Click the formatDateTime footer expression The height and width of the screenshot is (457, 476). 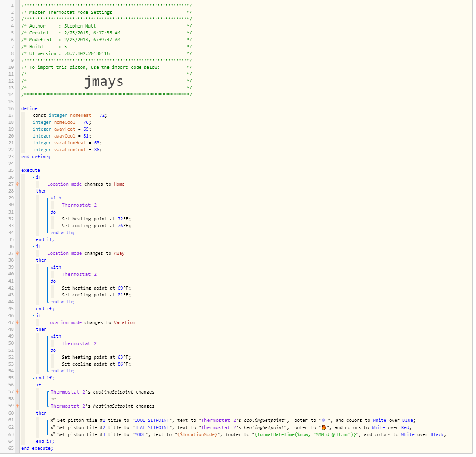[x=305, y=434]
